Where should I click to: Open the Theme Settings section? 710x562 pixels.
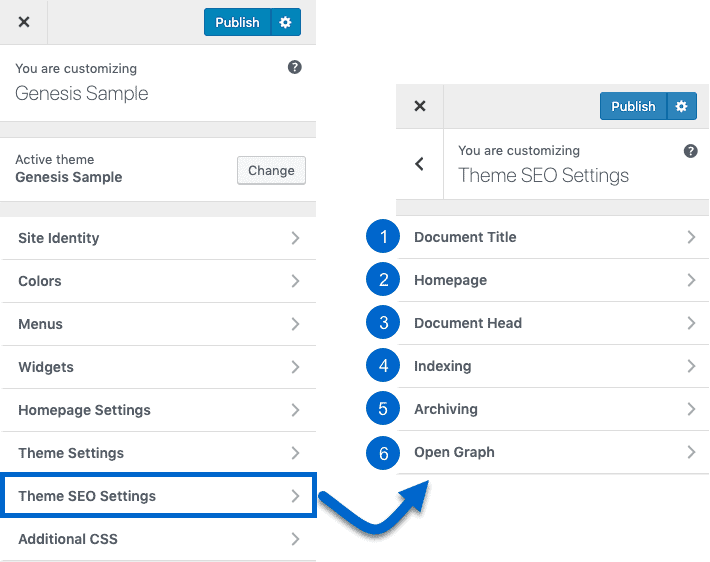pyautogui.click(x=158, y=453)
